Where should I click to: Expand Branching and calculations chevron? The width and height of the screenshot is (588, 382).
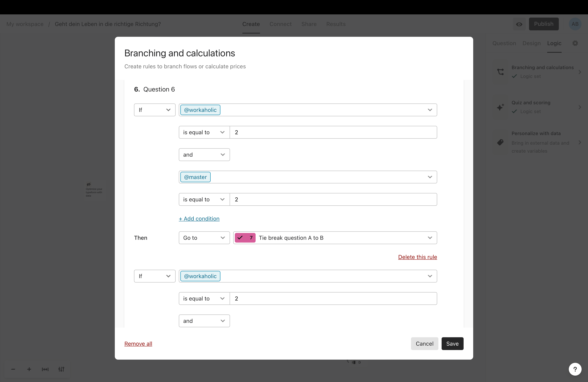pos(580,72)
